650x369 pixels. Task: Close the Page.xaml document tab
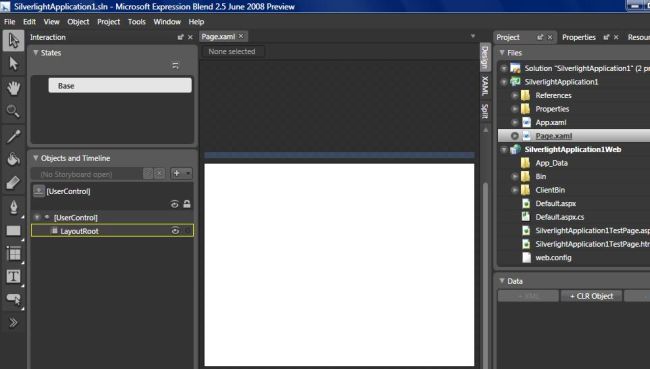click(x=241, y=36)
